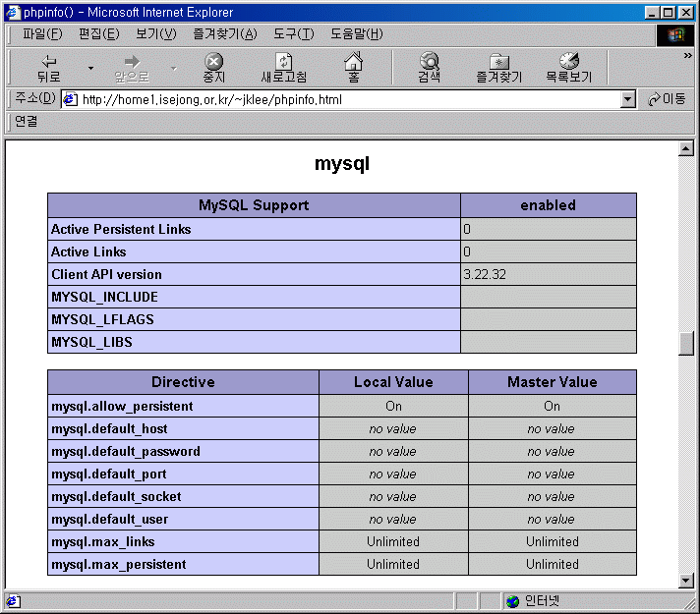Viewport: 700px width, 614px height.
Task: Expand the toolbar overflow chevron
Action: [687, 56]
